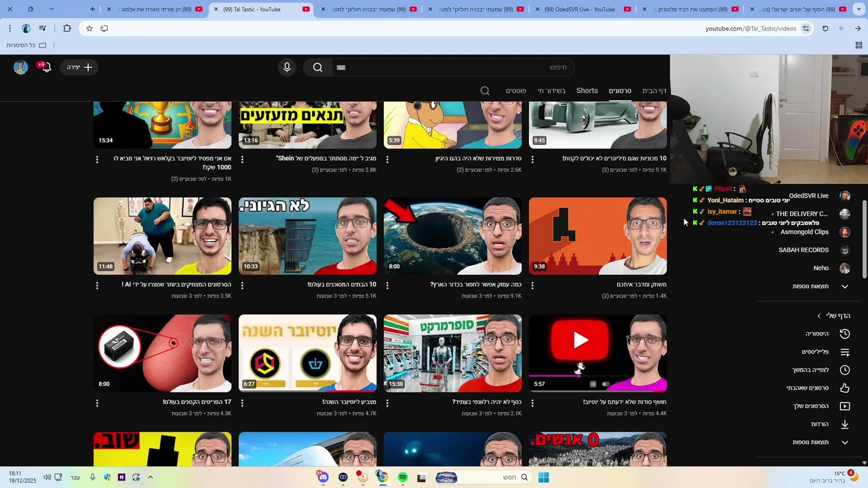Open options for 10 מכוניות video
Image resolution: width=868 pixels, height=488 pixels.
coord(532,159)
